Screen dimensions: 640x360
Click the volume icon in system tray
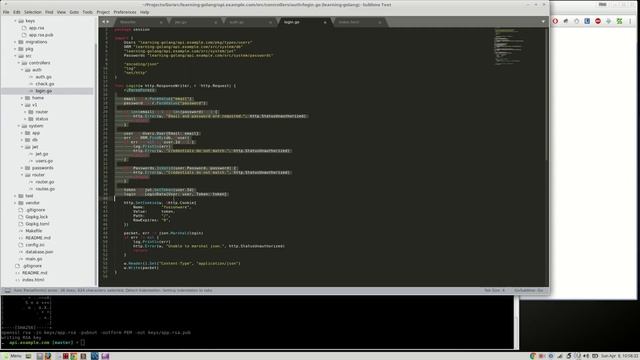[x=586, y=356]
